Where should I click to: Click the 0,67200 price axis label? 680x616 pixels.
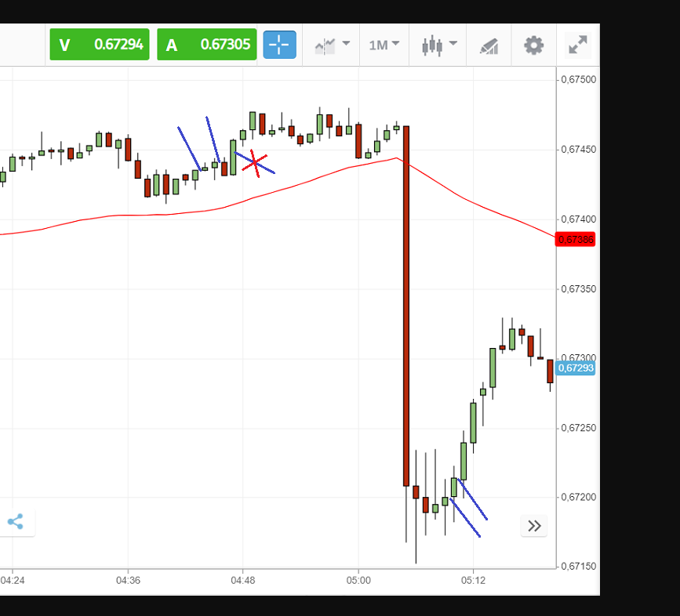[579, 498]
